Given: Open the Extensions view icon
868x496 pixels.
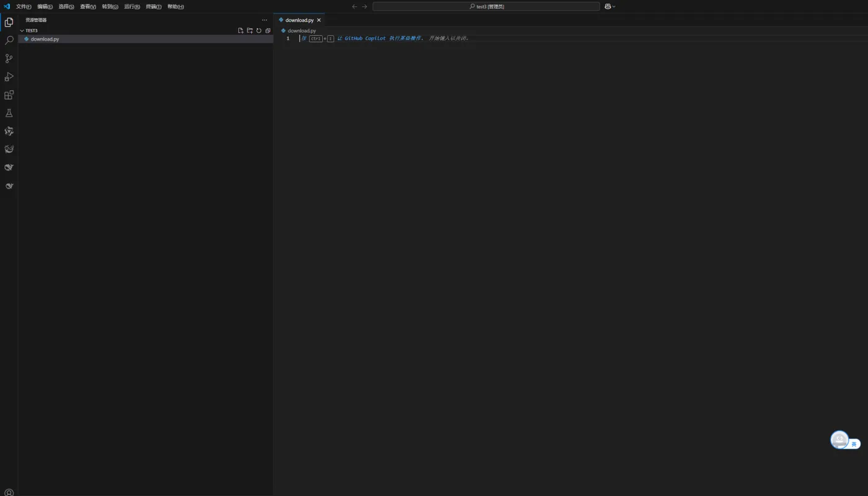Looking at the screenshot, I should 9,95.
